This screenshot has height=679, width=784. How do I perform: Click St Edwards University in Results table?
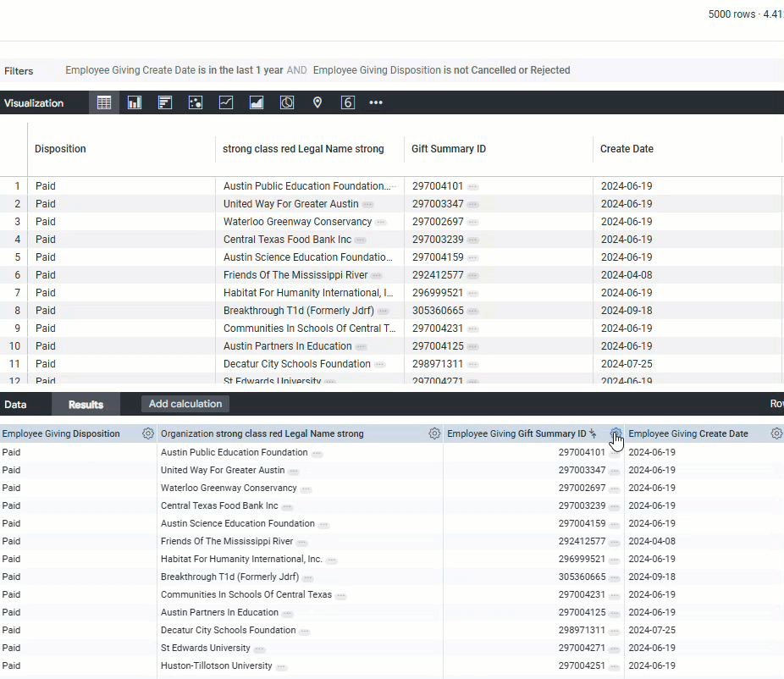(206, 648)
